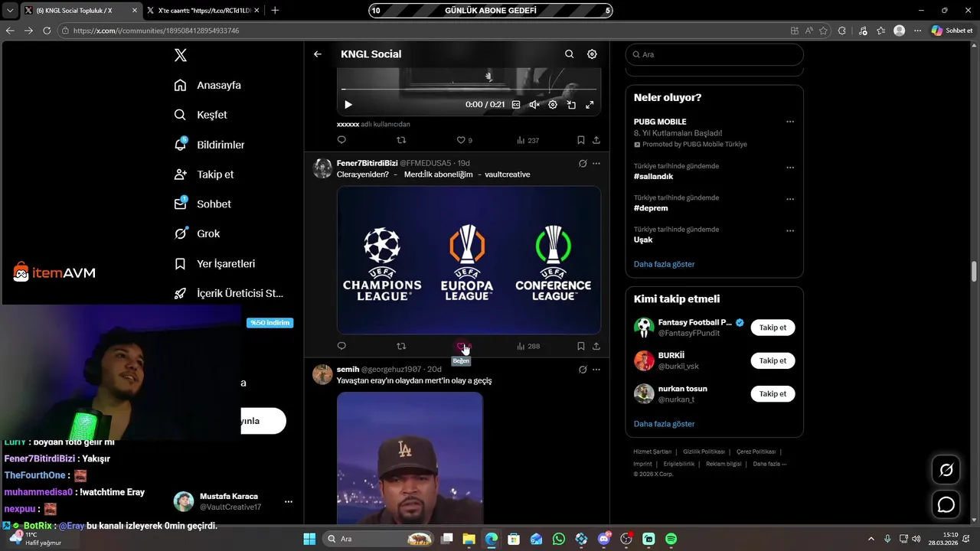Open more options on Fener7BitirdiBizi post

596,164
